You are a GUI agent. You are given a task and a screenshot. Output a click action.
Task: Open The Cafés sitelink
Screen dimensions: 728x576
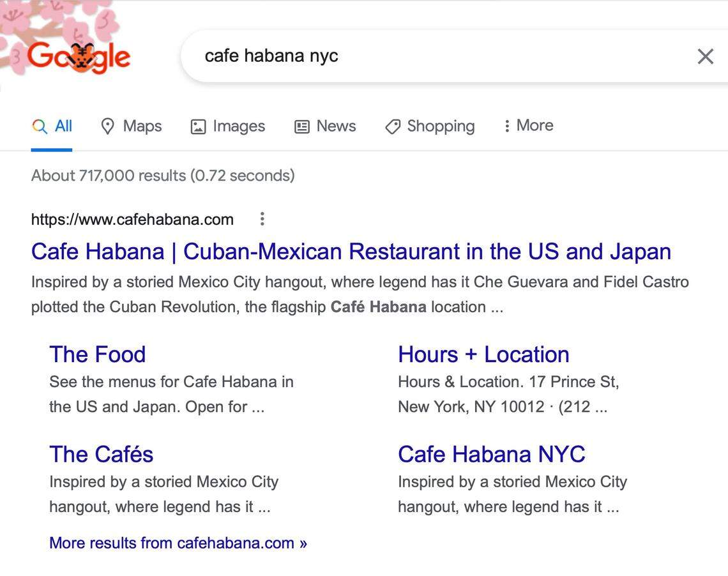pyautogui.click(x=101, y=454)
